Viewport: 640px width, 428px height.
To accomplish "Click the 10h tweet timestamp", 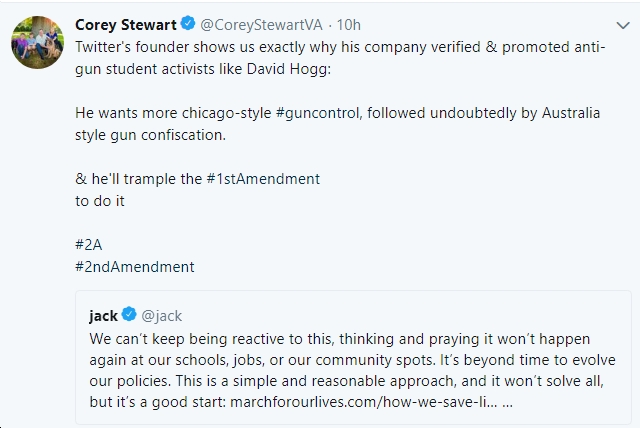I will [349, 25].
